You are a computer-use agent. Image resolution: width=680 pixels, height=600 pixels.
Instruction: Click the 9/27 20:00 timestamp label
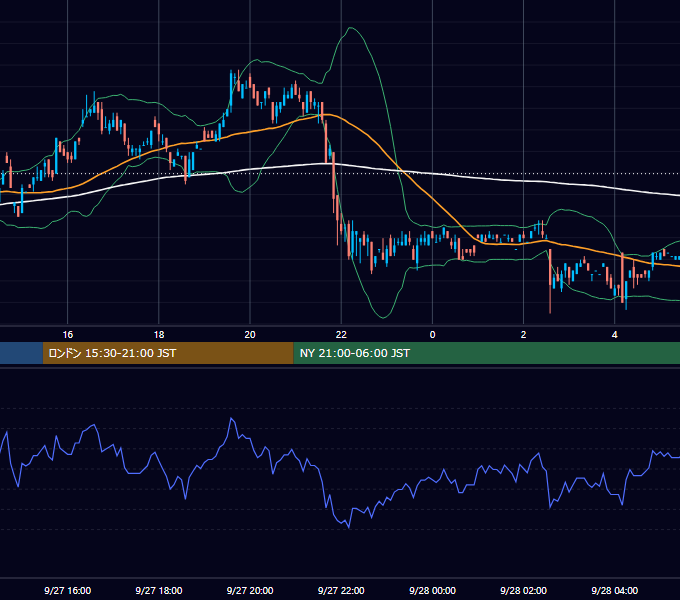tap(250, 590)
